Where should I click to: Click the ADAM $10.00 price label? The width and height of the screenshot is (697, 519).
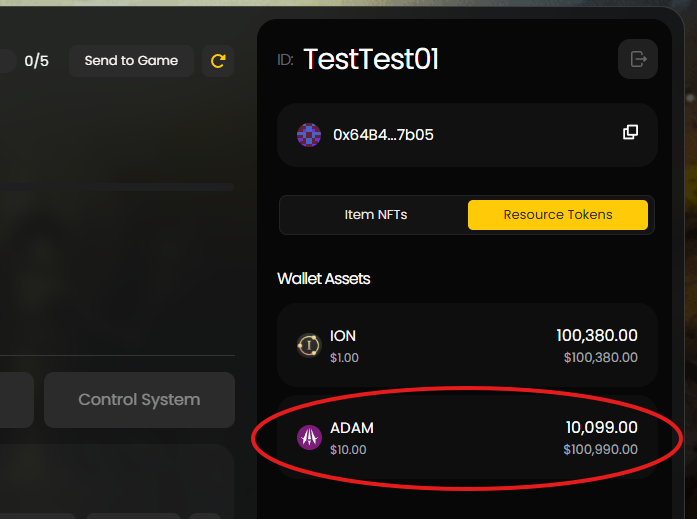pyautogui.click(x=348, y=450)
